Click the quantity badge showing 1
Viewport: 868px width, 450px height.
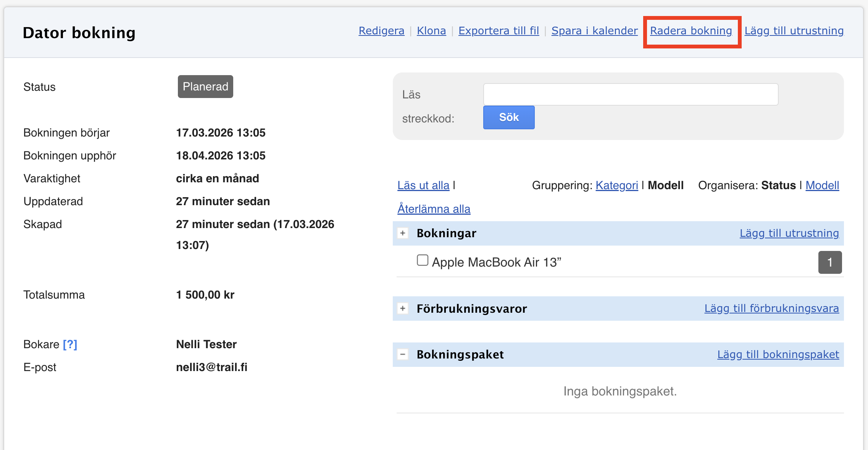point(829,262)
